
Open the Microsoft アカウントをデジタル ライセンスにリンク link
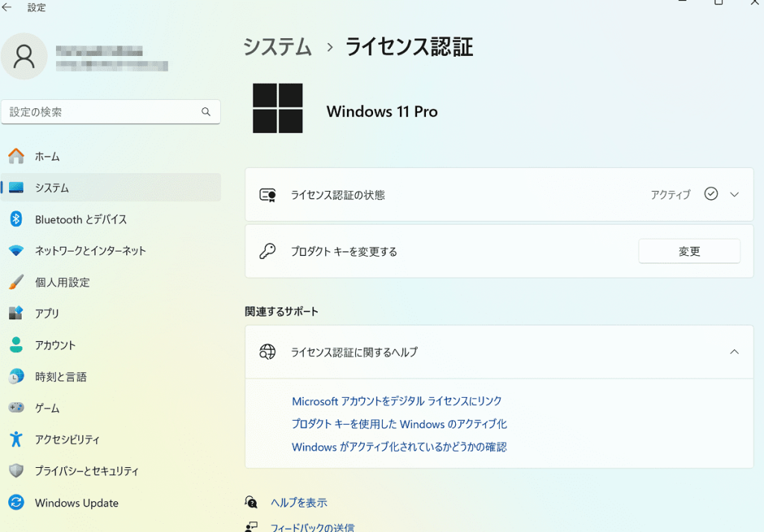coord(396,401)
